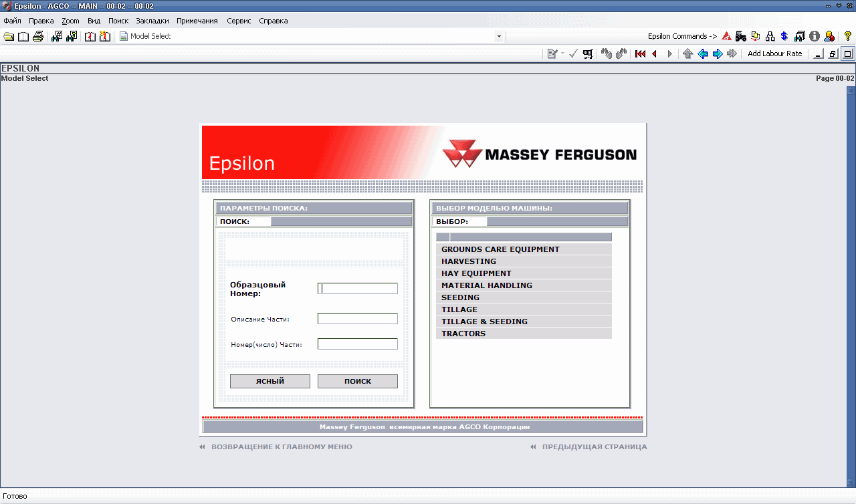The width and height of the screenshot is (856, 504).
Task: Select TRACTORS category
Action: tap(524, 334)
